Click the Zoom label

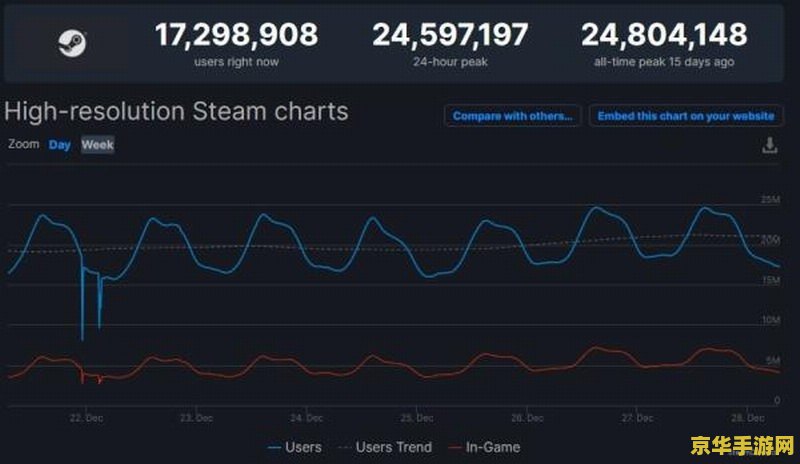click(23, 144)
